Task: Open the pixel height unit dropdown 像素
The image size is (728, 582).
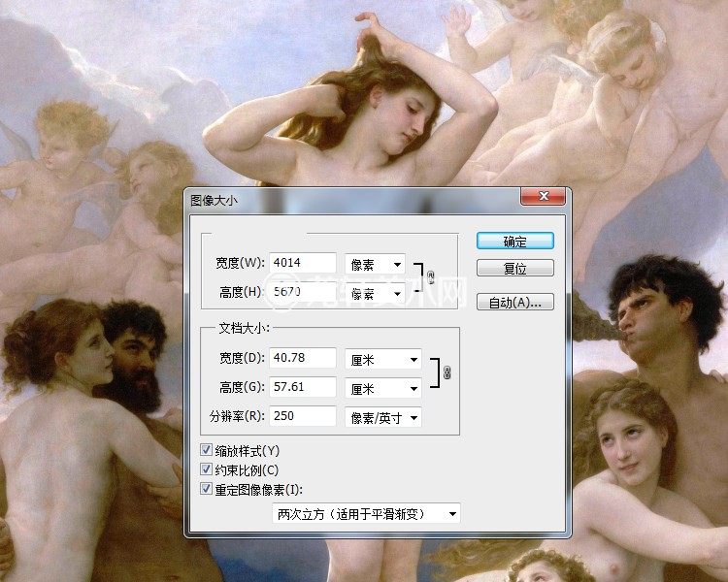Action: click(x=375, y=293)
